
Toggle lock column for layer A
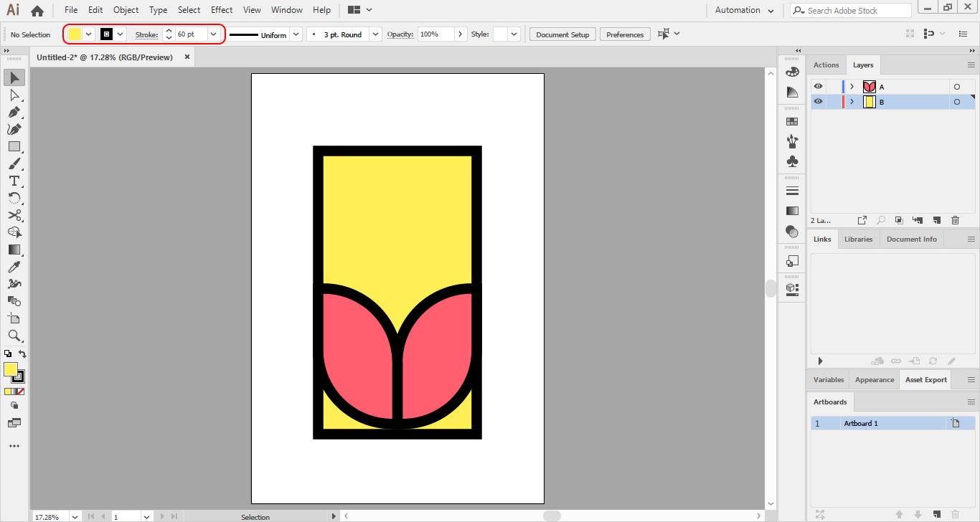click(833, 87)
